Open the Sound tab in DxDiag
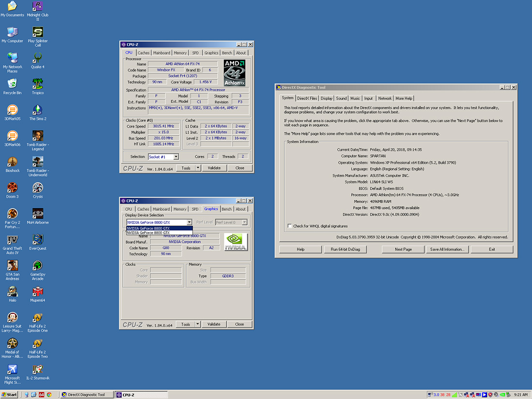The image size is (532, 399). coord(341,98)
